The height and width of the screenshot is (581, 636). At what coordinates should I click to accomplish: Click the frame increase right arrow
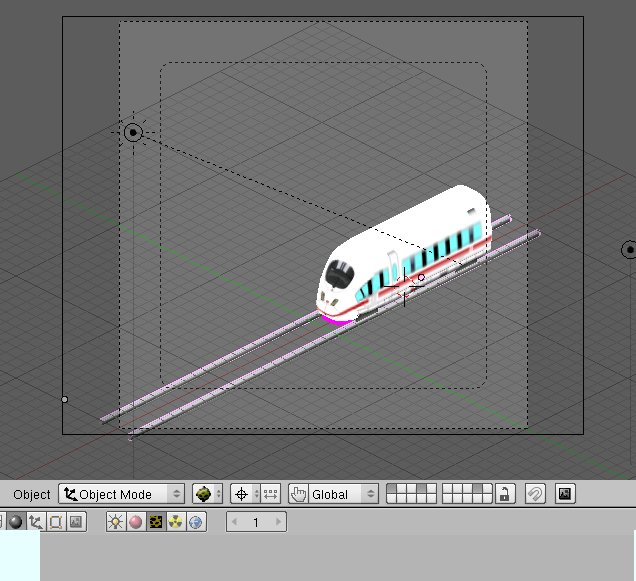pyautogui.click(x=279, y=522)
